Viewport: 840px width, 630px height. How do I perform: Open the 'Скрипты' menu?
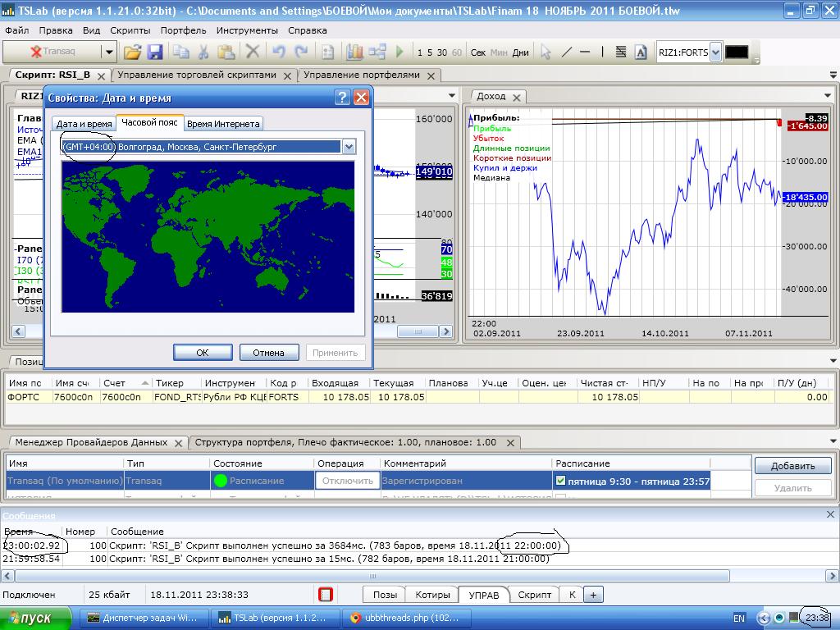click(x=130, y=30)
